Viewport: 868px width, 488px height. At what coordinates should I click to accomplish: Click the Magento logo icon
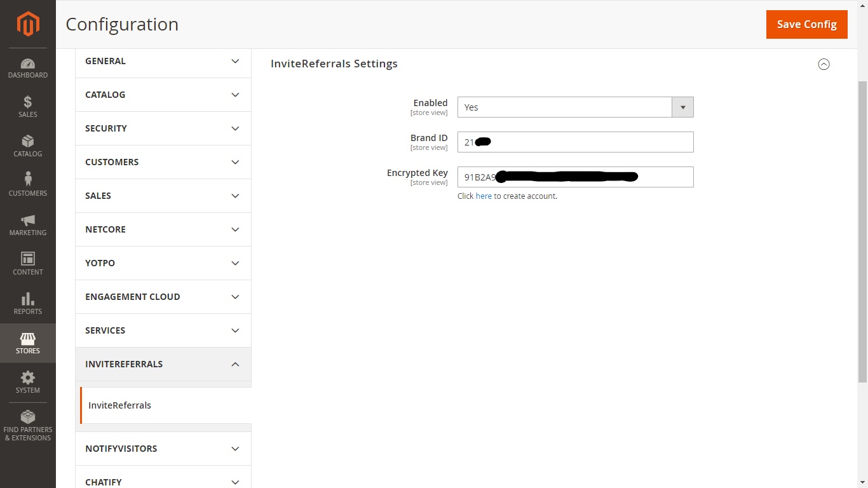pyautogui.click(x=28, y=24)
